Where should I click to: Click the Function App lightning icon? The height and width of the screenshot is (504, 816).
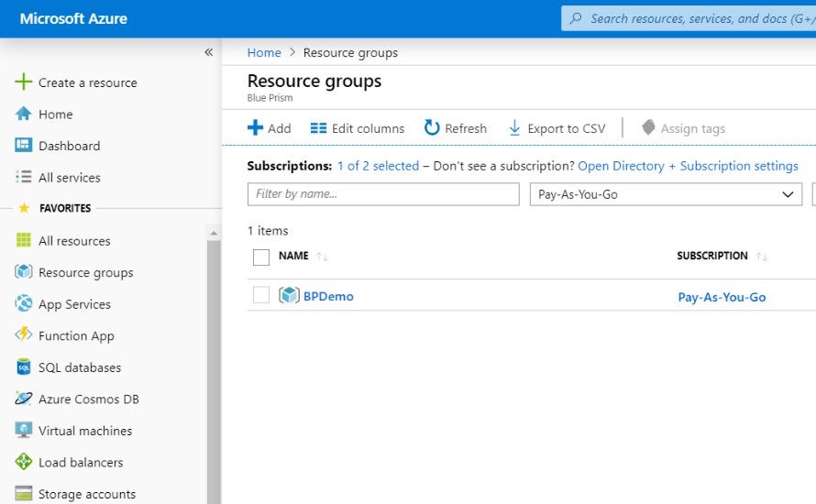[x=24, y=335]
